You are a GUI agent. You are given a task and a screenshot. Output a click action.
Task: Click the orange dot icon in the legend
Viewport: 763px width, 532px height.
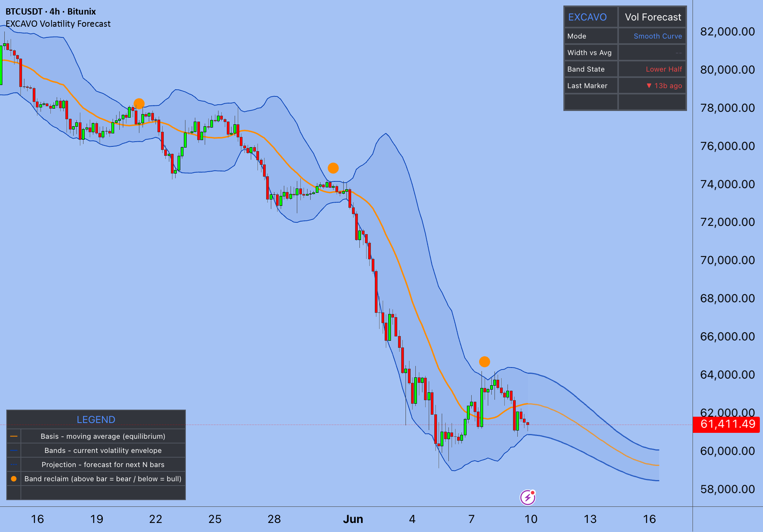[x=14, y=479]
